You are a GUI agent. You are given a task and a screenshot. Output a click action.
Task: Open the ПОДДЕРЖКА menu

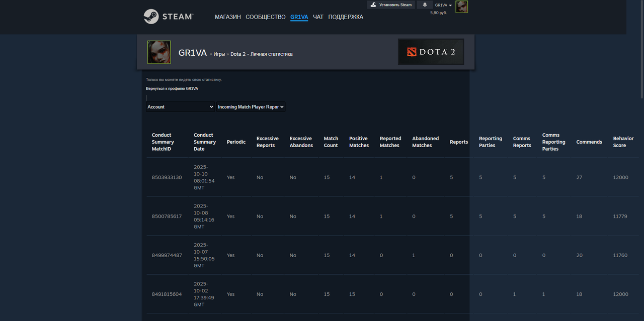coord(346,17)
